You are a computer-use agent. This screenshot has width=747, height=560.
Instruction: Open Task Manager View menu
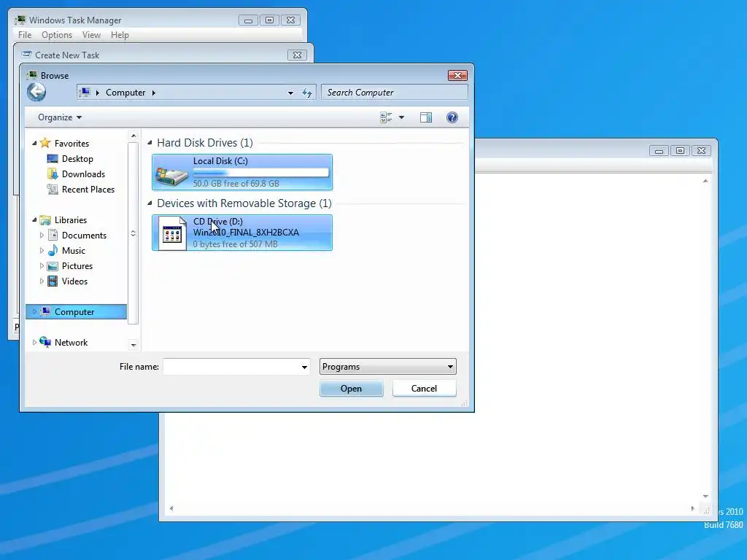pyautogui.click(x=91, y=35)
